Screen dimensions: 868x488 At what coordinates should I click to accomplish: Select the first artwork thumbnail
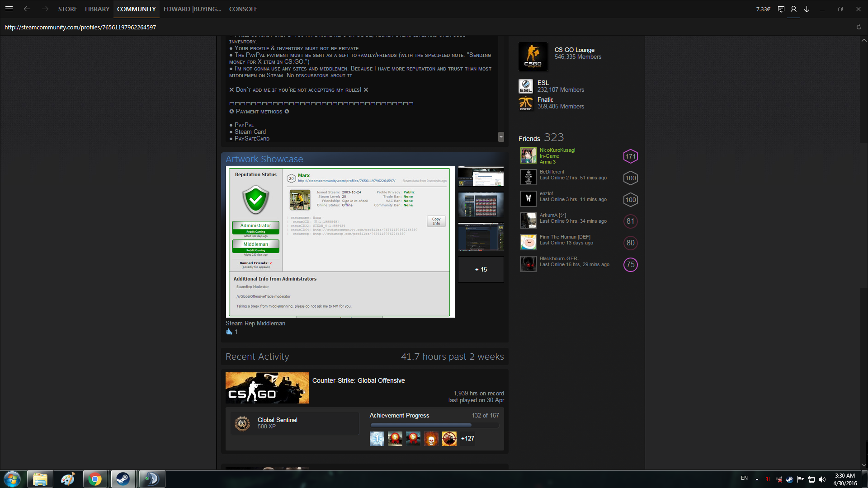(481, 176)
